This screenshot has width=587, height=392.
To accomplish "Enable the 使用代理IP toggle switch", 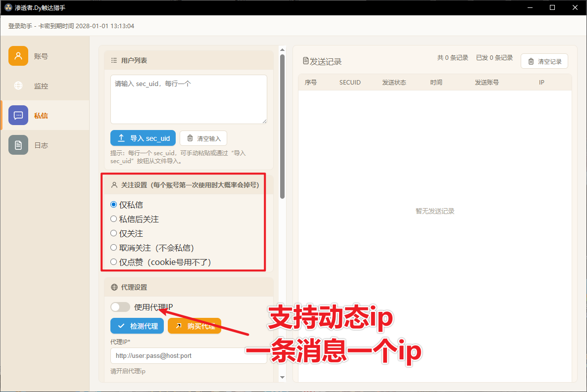I will click(x=120, y=307).
